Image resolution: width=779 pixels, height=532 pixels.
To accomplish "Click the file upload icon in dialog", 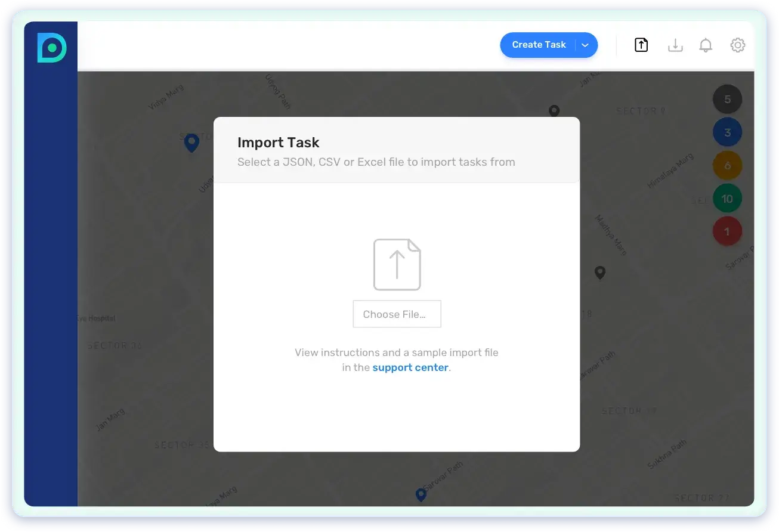I will click(397, 264).
